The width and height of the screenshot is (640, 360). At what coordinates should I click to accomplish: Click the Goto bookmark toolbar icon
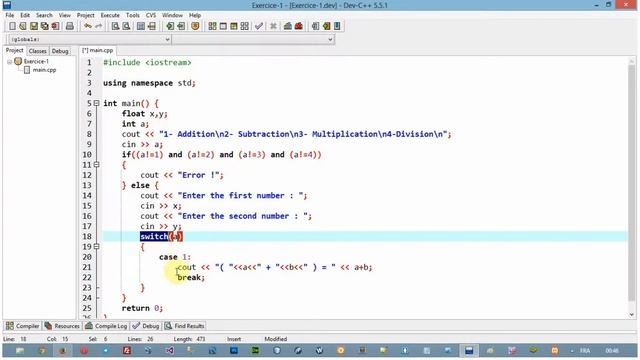pos(337,26)
